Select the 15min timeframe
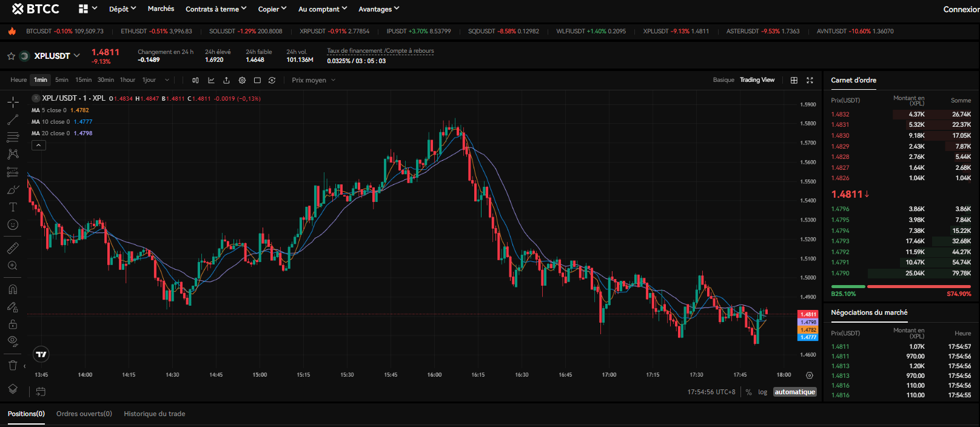 coord(83,80)
